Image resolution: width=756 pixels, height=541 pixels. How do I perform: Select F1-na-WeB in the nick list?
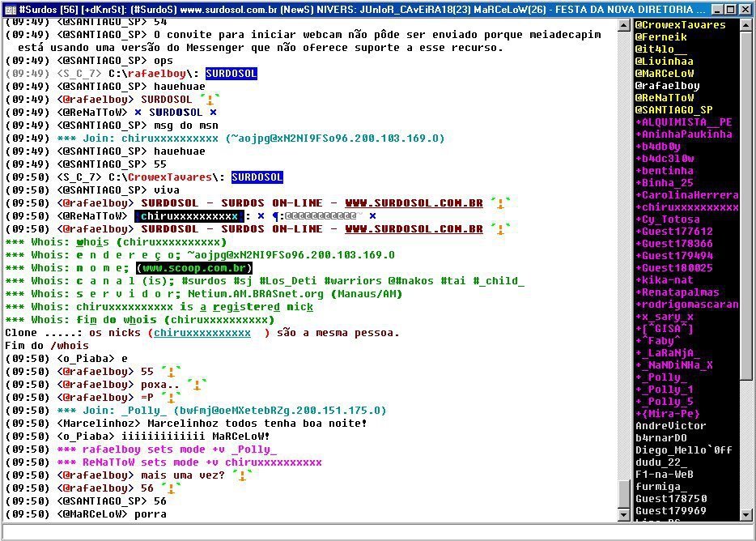664,475
